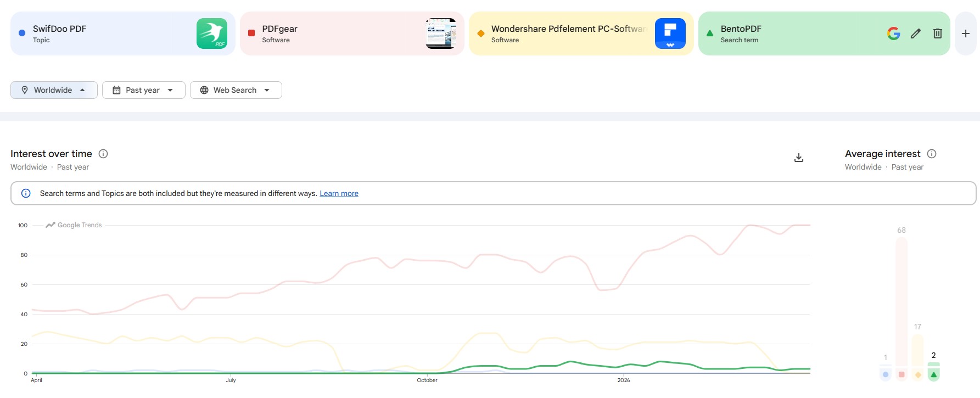Click the blue SwifDoo legend dot in average chart
Screen dimensions: 980x398
(886, 374)
